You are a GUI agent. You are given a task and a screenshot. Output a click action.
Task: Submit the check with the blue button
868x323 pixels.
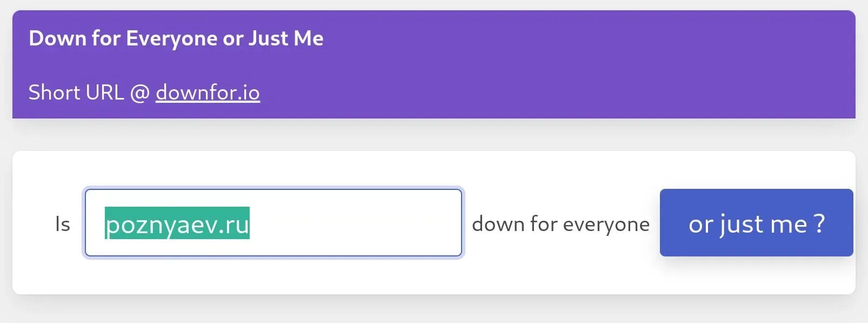(x=756, y=222)
